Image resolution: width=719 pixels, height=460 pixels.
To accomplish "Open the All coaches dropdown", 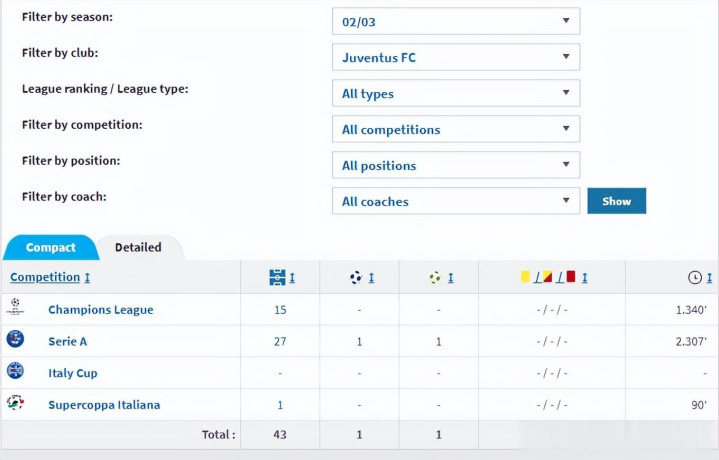I will pos(456,201).
